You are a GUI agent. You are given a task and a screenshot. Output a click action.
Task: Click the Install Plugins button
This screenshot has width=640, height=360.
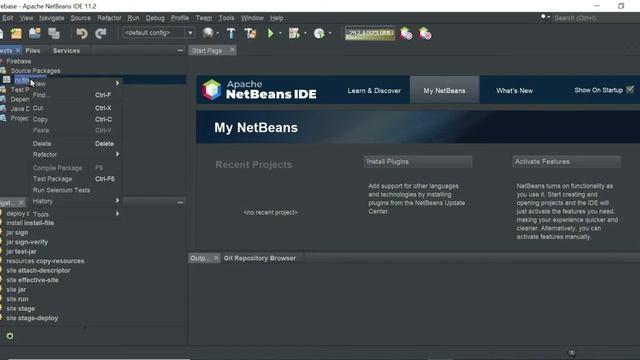point(418,162)
